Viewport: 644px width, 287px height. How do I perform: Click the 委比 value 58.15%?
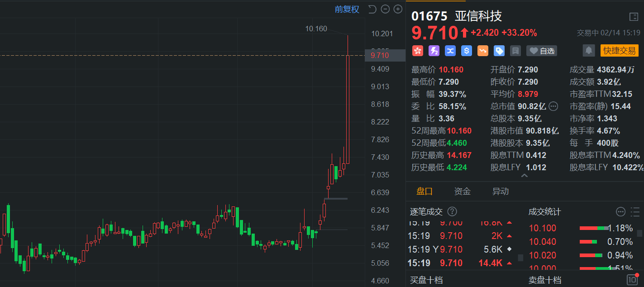pyautogui.click(x=452, y=106)
